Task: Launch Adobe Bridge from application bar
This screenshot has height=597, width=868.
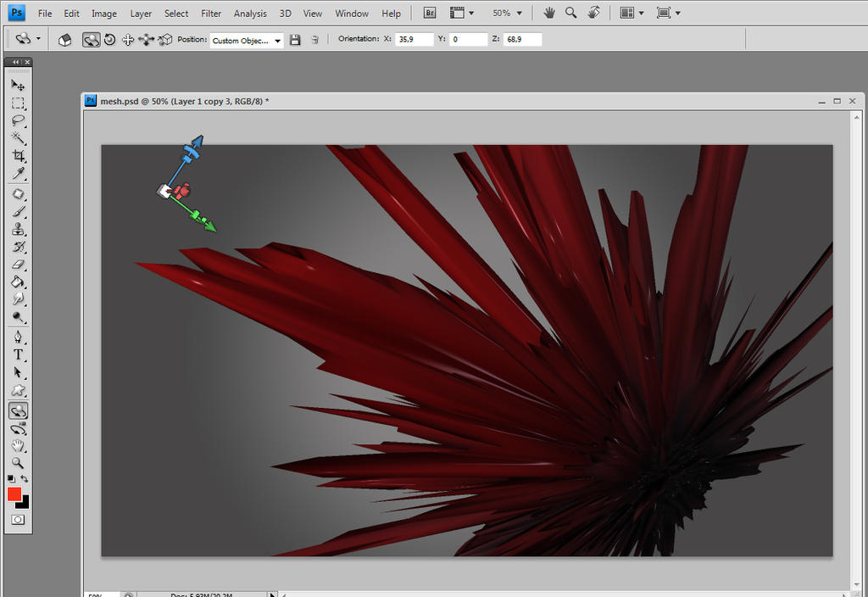Action: pos(430,13)
